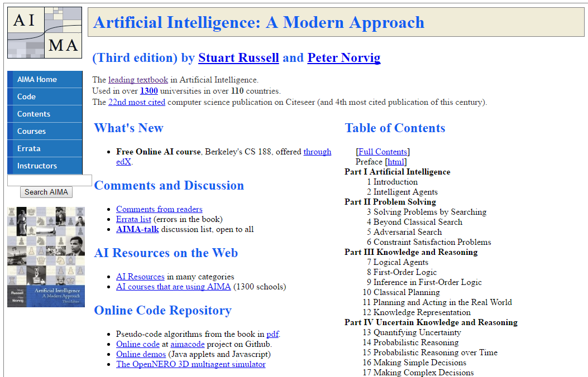Open Comments from readers link
588x377 pixels.
point(159,209)
